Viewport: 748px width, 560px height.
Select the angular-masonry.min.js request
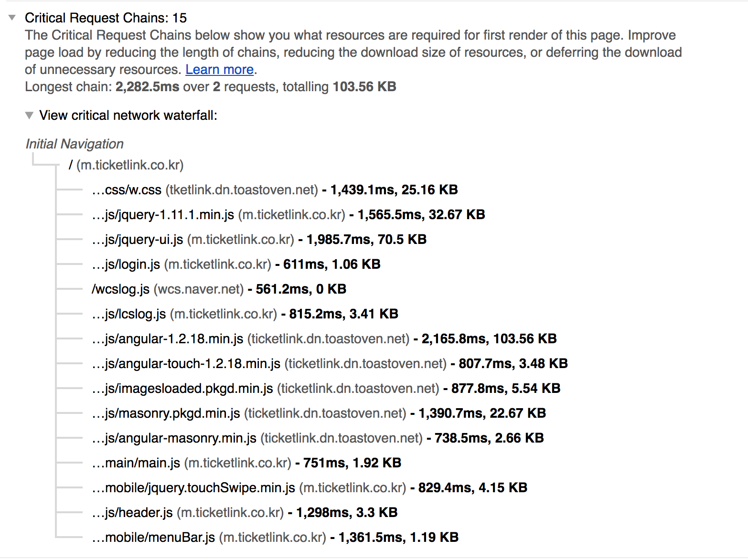point(174,438)
